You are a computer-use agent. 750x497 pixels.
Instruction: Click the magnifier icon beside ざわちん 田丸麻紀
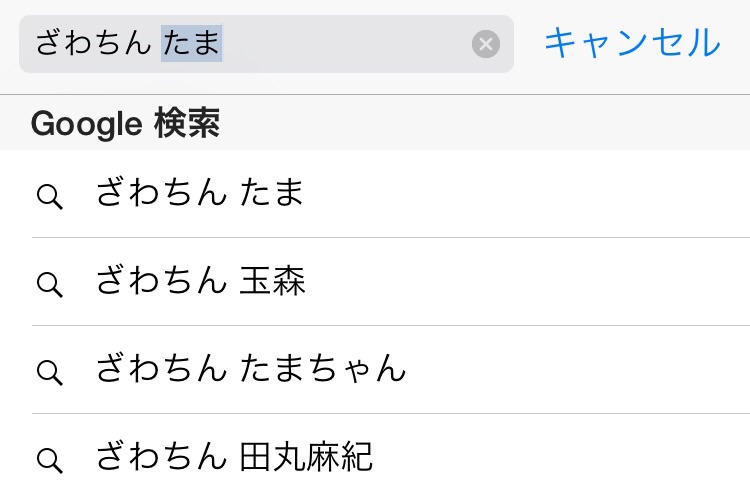coord(50,461)
